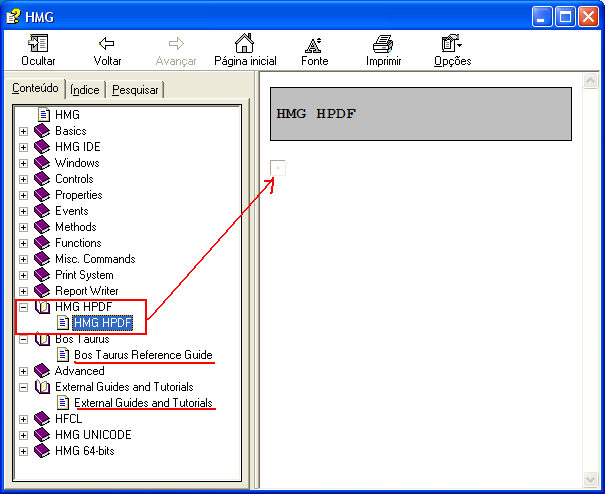Click the purple book icon beside Basics

(42, 131)
